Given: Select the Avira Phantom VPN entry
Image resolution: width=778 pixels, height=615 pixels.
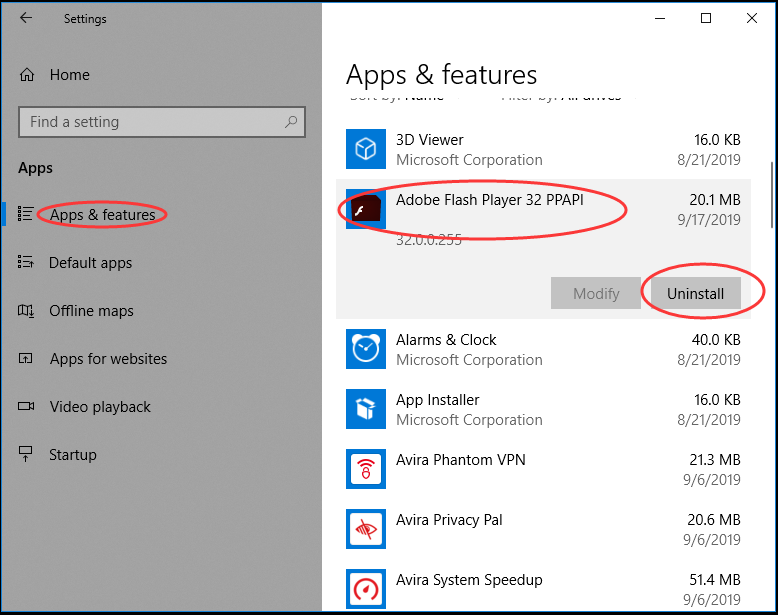Looking at the screenshot, I should click(x=543, y=469).
